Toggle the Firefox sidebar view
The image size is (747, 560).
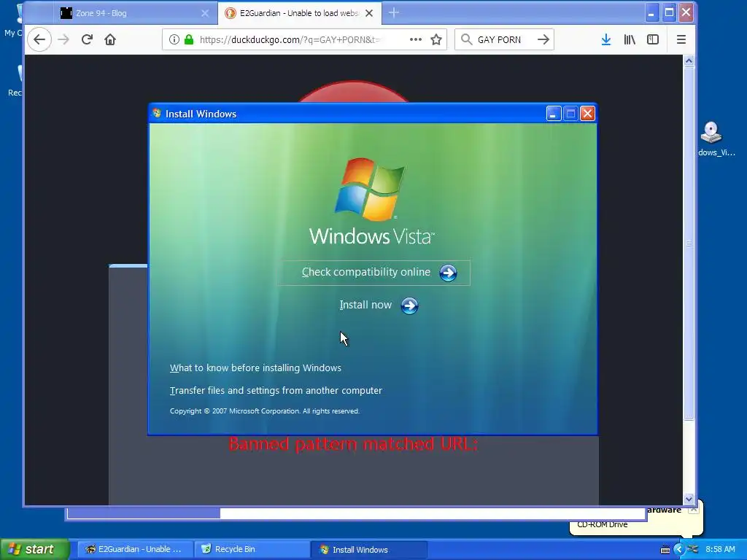653,39
